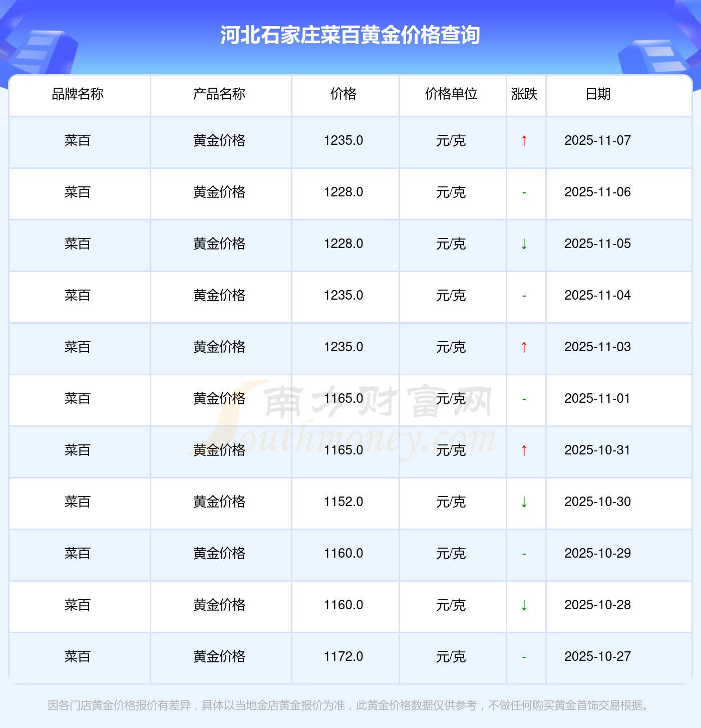Screen dimensions: 701x728
Task: Click 元/克 unit in the 2025-11-07 row
Action: (451, 141)
